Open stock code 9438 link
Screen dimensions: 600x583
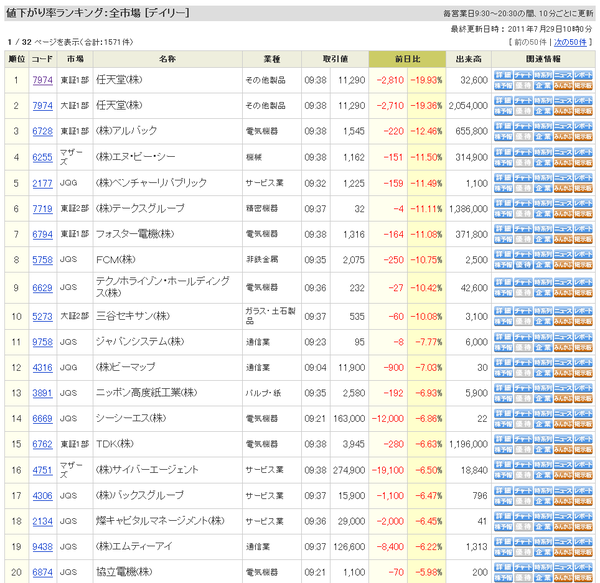(x=42, y=547)
